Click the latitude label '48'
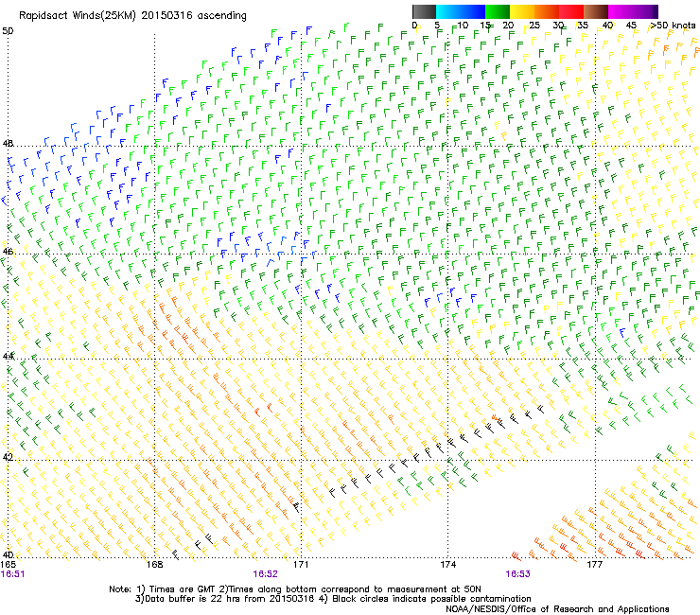700x615 pixels. (x=8, y=144)
